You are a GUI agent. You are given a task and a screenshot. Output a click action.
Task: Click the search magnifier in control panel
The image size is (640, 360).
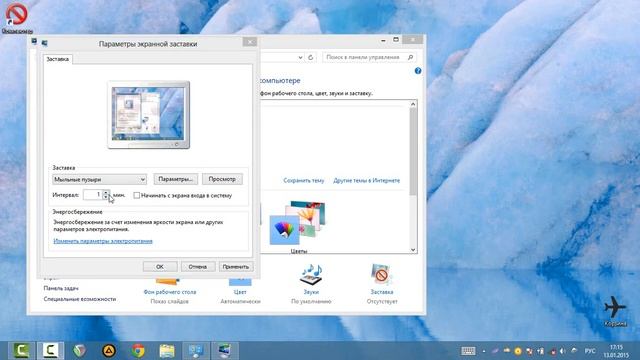tap(411, 58)
